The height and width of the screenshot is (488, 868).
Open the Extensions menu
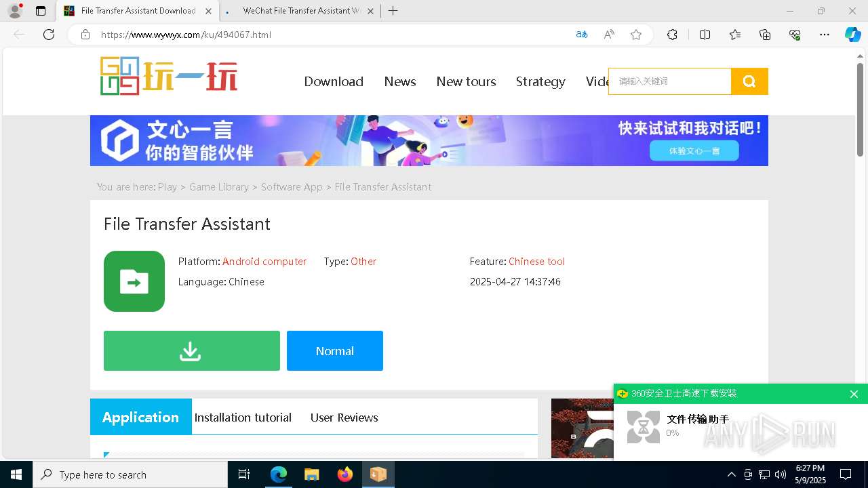click(x=672, y=35)
